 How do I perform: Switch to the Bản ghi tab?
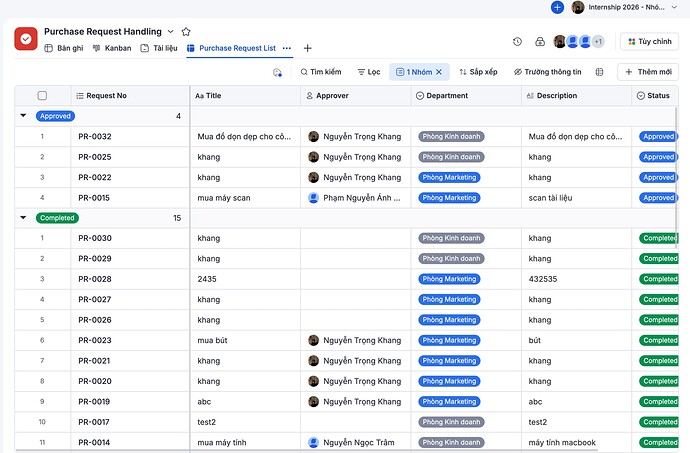[x=64, y=48]
